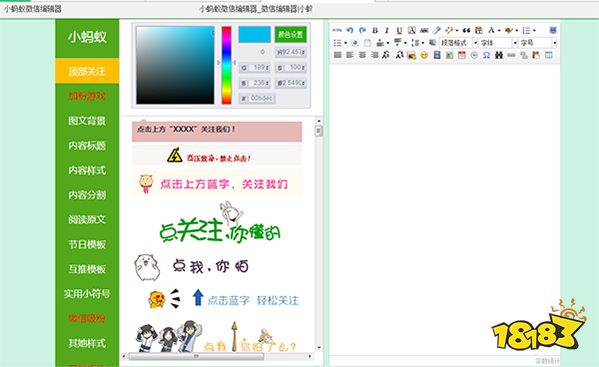The height and width of the screenshot is (367, 599).
Task: Open the 阅读原文 sidebar item
Action: pos(87,220)
